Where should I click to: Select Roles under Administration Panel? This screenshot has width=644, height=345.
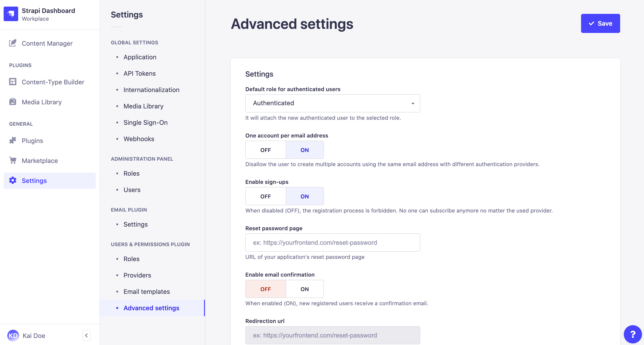(x=131, y=173)
